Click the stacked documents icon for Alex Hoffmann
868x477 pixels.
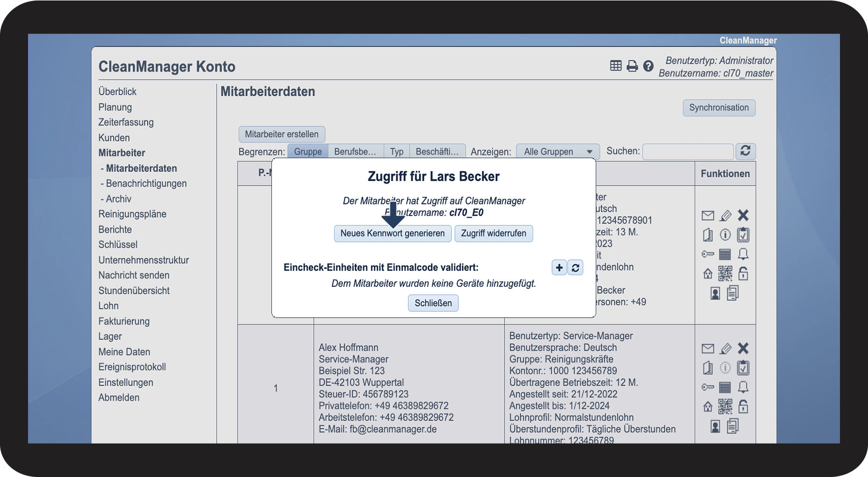pyautogui.click(x=733, y=426)
